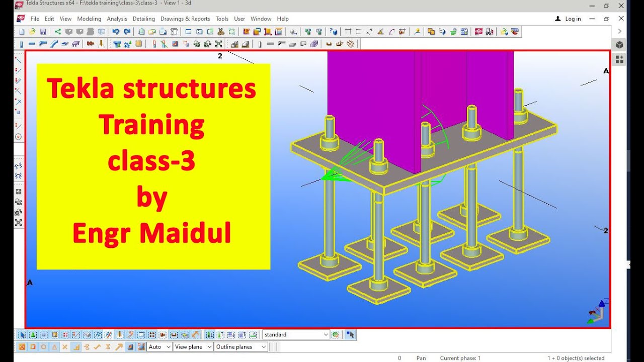Click the Inquire object icon
This screenshot has width=644, height=362.
[333, 32]
